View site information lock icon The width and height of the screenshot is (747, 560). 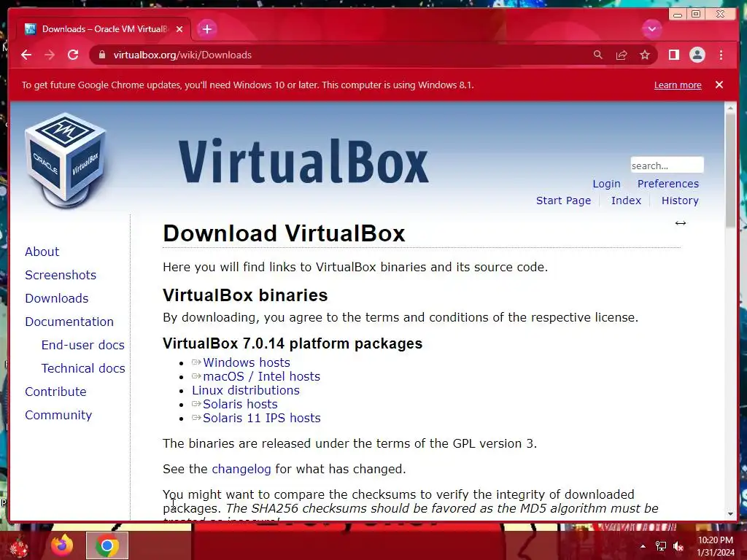coord(101,55)
